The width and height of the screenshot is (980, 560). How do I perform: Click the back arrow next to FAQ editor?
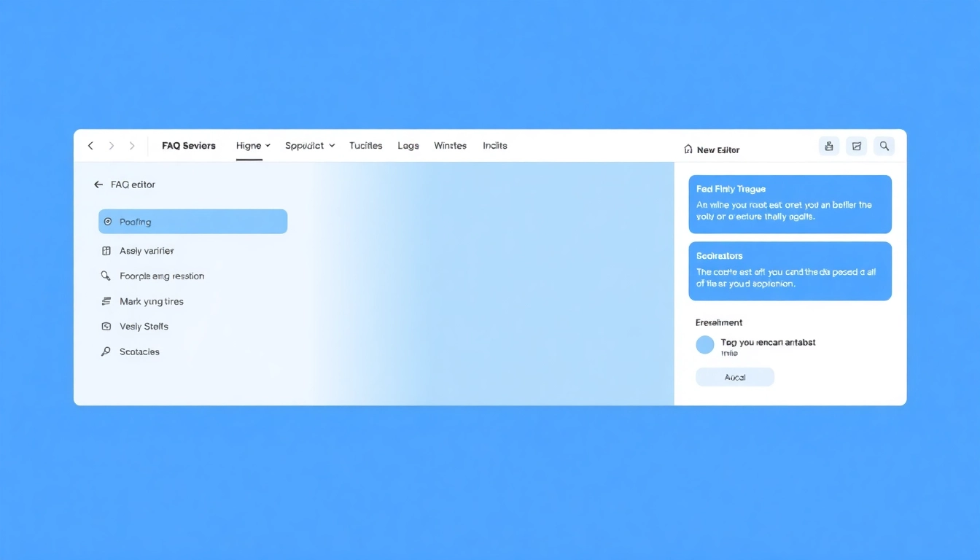pyautogui.click(x=98, y=184)
